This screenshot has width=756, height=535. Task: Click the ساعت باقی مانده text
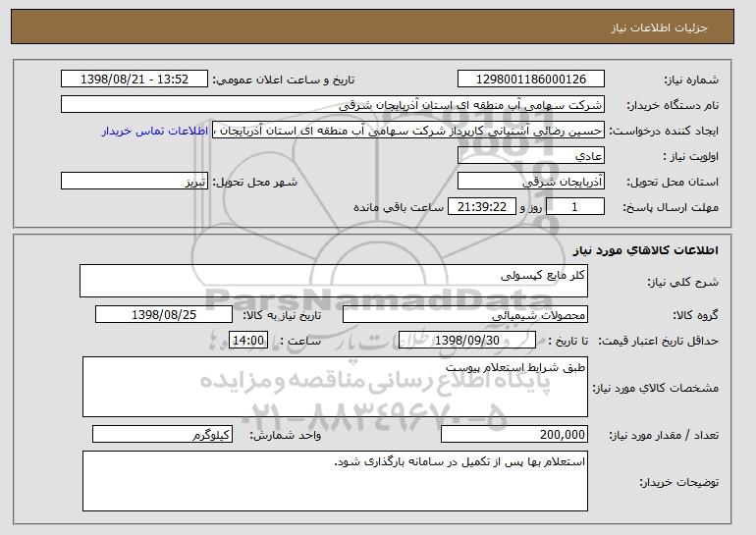click(399, 207)
